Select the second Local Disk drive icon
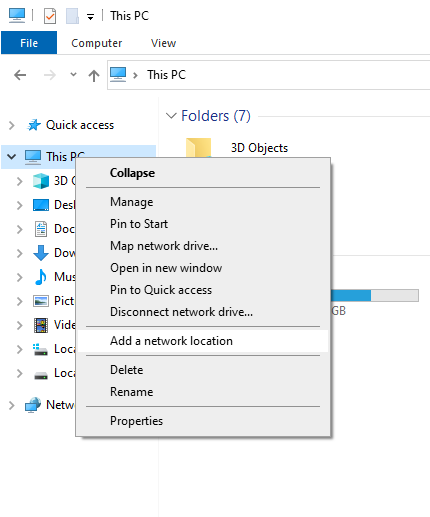Image resolution: width=430 pixels, height=517 pixels. click(41, 376)
